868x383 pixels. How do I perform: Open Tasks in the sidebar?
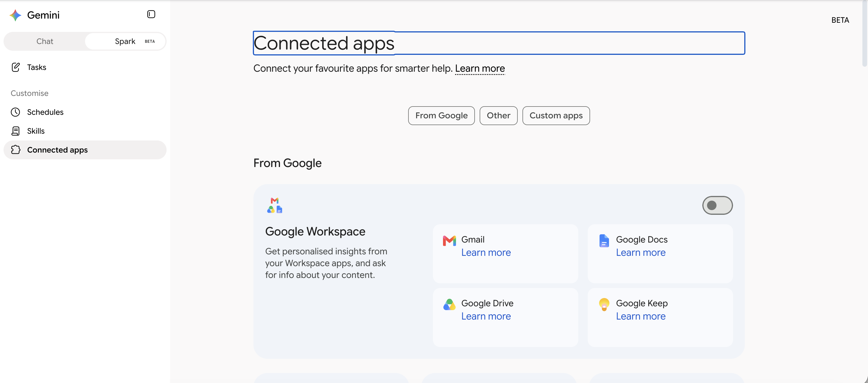coord(85,67)
